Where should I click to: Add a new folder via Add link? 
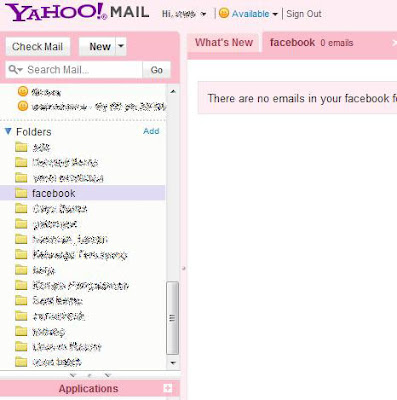(151, 131)
